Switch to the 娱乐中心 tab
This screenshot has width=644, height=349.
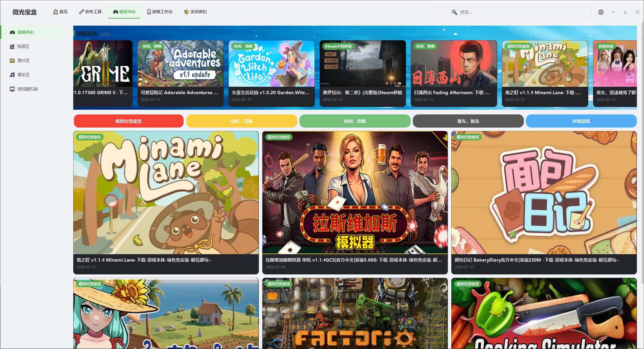point(124,12)
